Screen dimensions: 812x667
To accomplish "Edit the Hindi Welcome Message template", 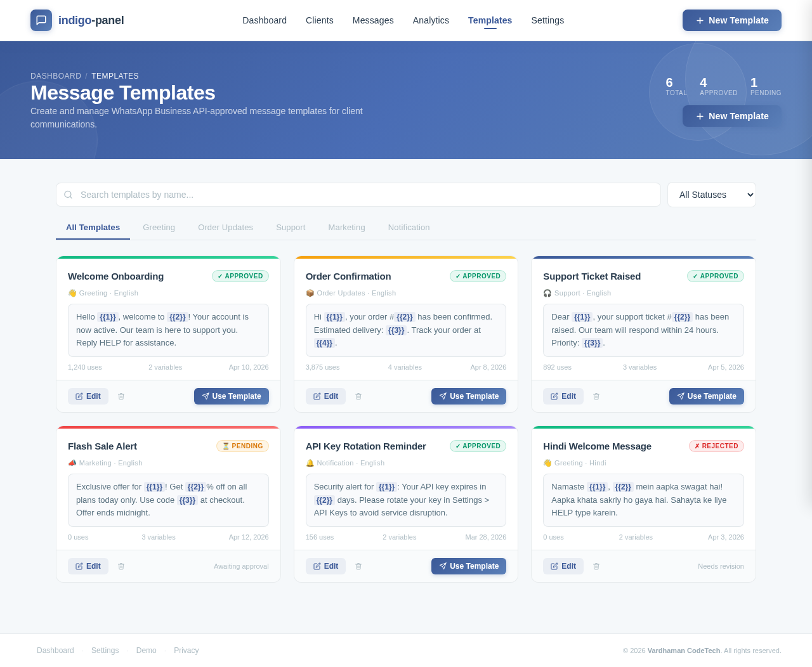I will (563, 566).
